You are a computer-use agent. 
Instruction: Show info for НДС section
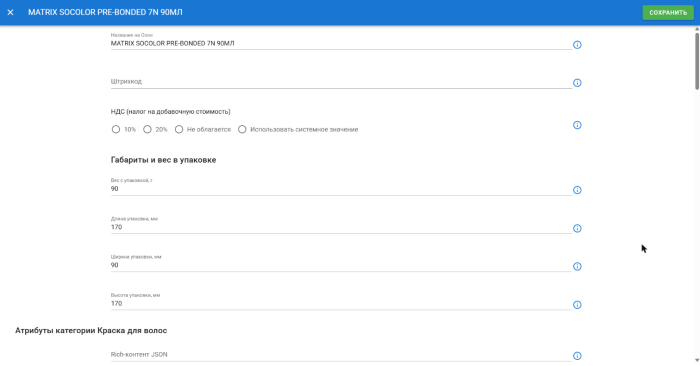coord(577,125)
